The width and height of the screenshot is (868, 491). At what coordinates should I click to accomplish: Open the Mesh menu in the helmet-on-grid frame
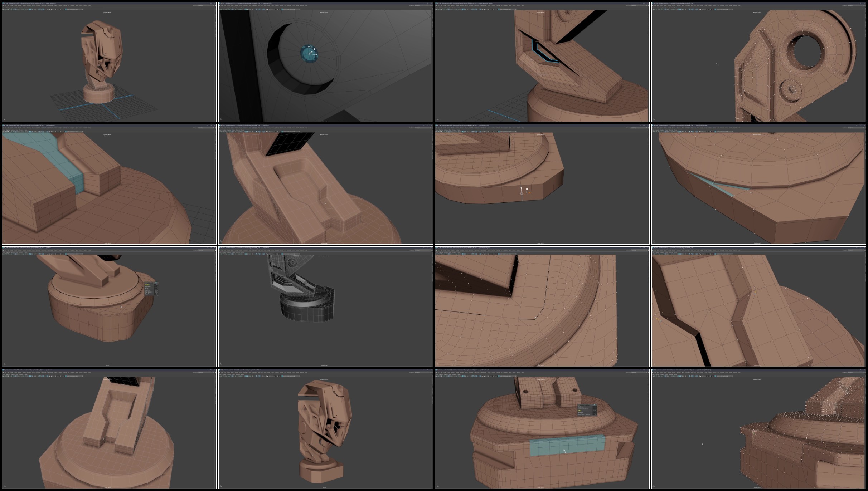click(x=33, y=5)
